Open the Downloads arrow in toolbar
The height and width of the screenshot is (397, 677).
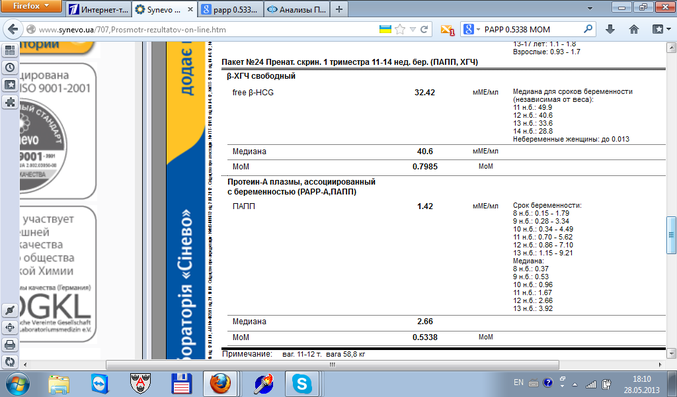[x=610, y=29]
